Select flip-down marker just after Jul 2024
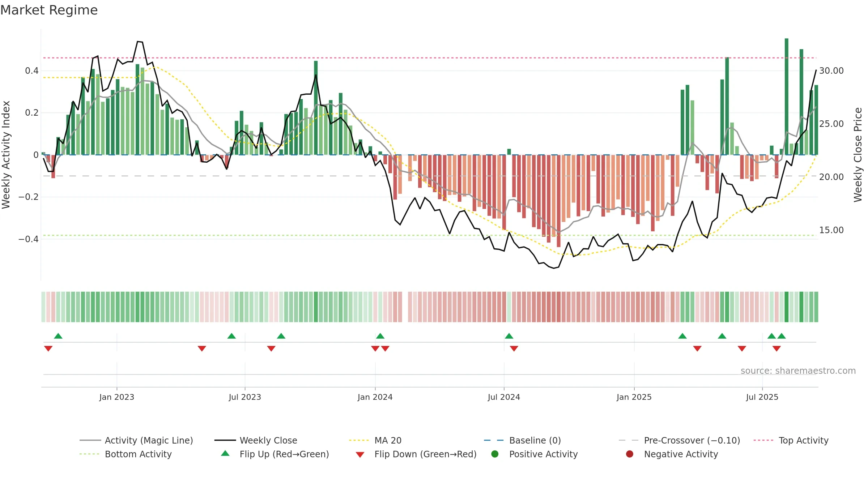The width and height of the screenshot is (868, 488). pyautogui.click(x=514, y=348)
